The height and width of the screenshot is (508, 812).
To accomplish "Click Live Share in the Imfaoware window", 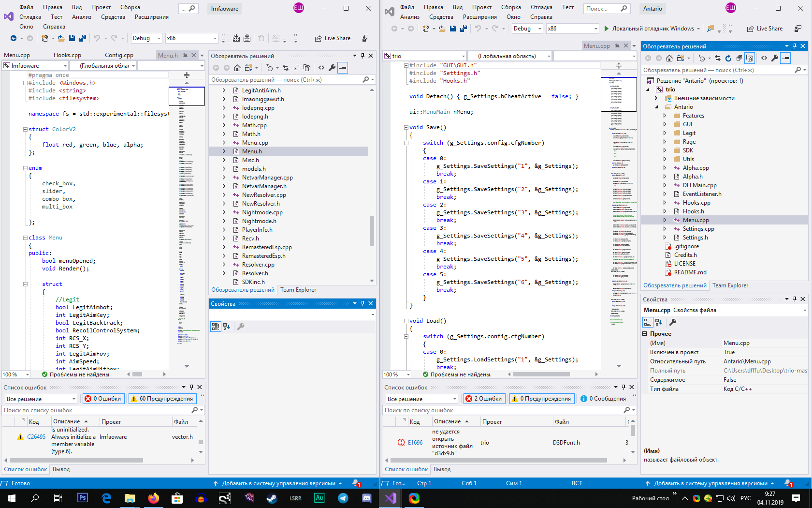I will [x=333, y=38].
